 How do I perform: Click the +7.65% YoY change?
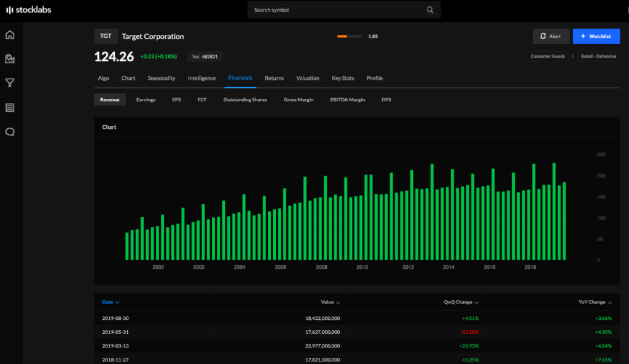603,360
